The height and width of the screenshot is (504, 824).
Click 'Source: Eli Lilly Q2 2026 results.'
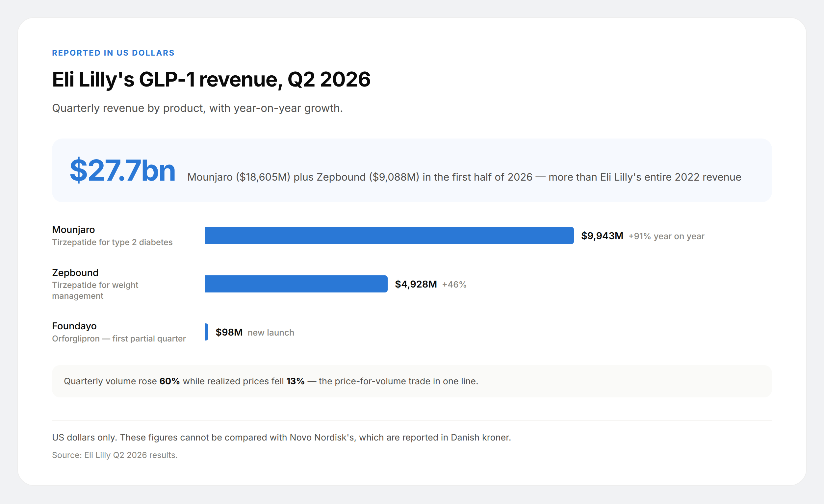tap(115, 455)
